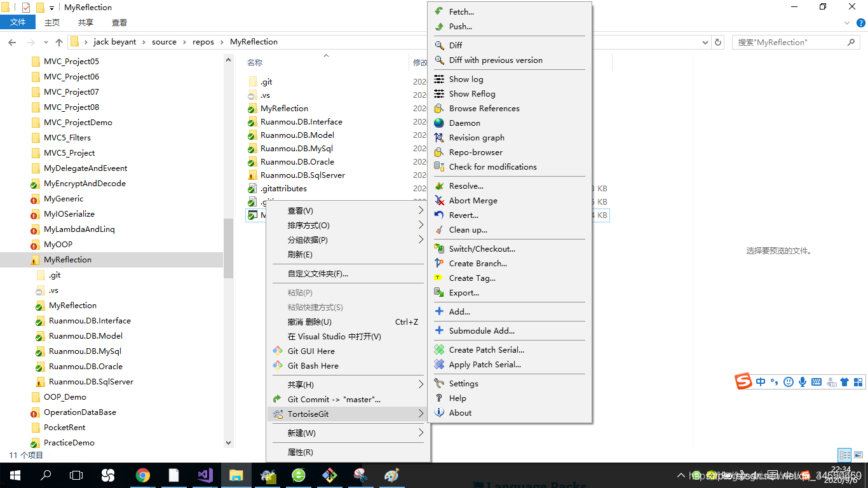The image size is (868, 488).
Task: Expand the 共享(H) submenu arrow
Action: 421,384
